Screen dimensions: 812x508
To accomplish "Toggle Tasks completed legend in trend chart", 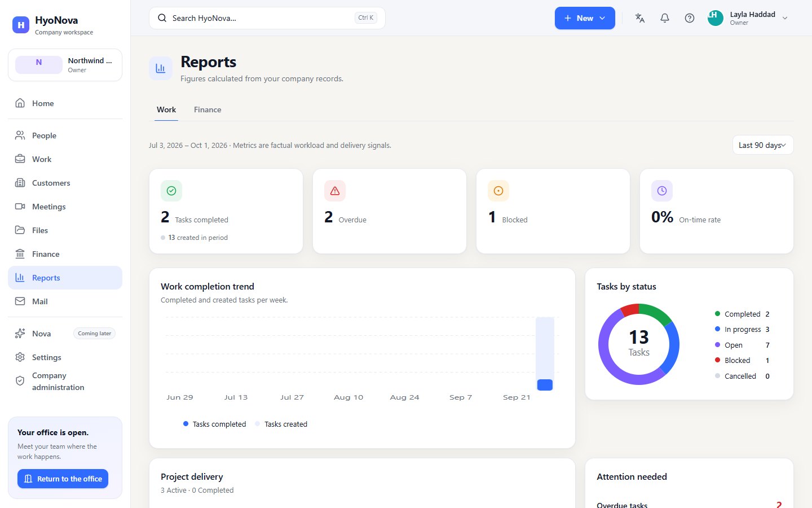I will [x=214, y=424].
